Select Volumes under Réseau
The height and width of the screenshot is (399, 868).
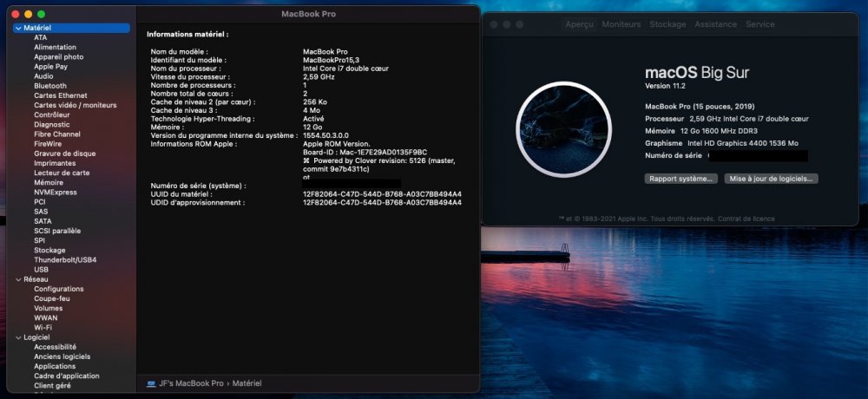(48, 308)
